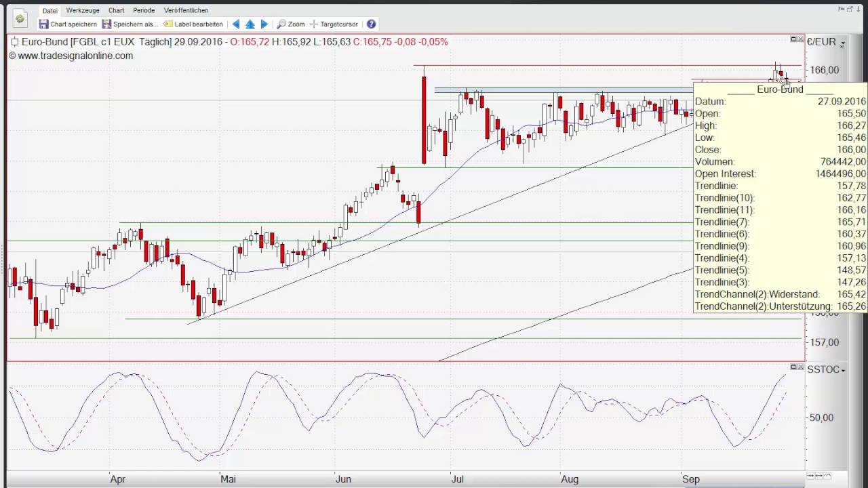Open help via the blue question mark
868x488 pixels.
(x=371, y=24)
